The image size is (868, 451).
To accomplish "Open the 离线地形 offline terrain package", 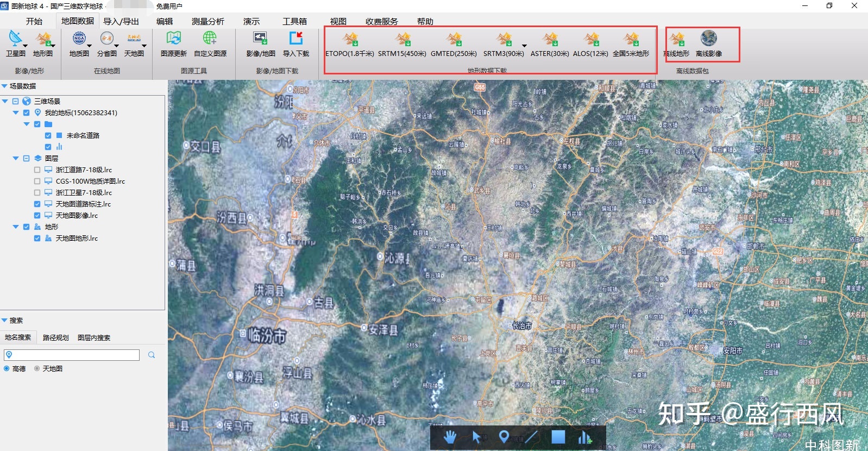I will (x=677, y=45).
